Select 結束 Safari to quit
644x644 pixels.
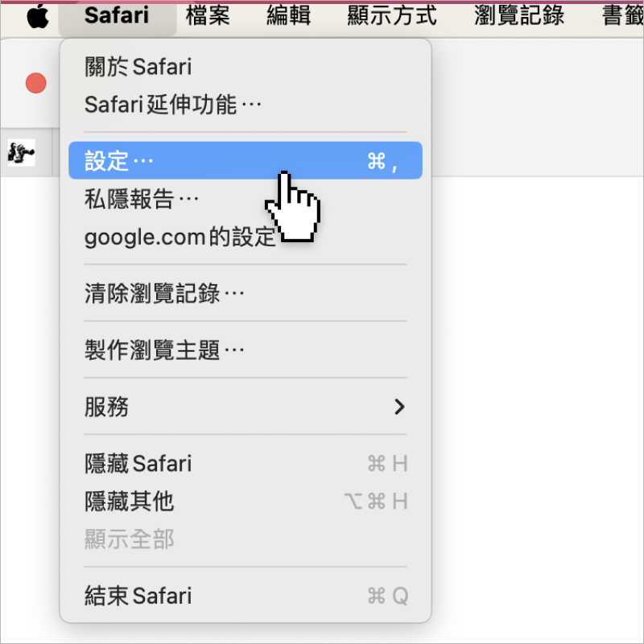pos(246,596)
